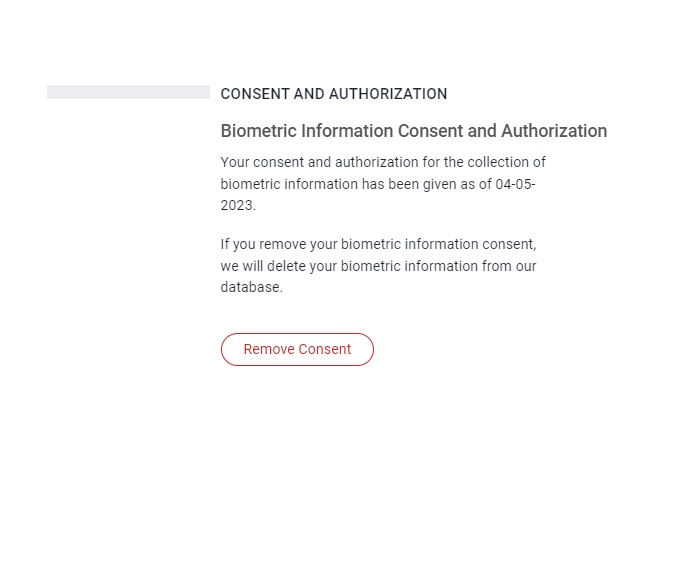Click the Remove Consent button
Screen dimensions: 676x562
(297, 349)
